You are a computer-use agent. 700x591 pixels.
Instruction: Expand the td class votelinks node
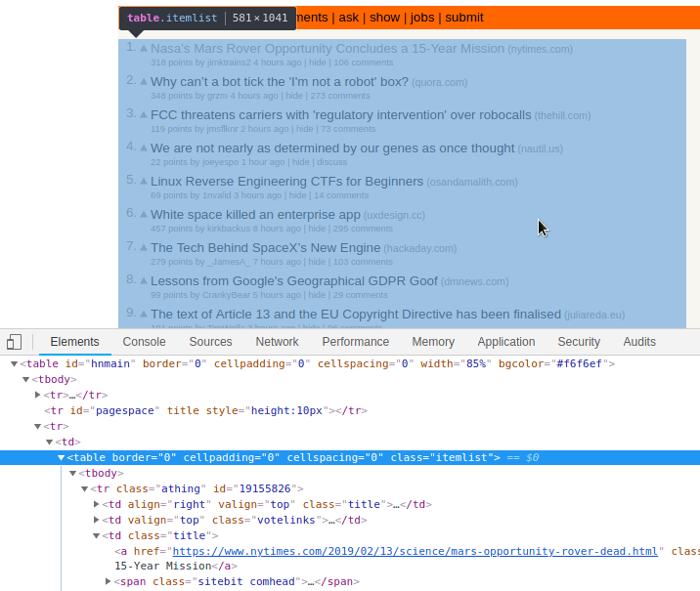(x=96, y=520)
